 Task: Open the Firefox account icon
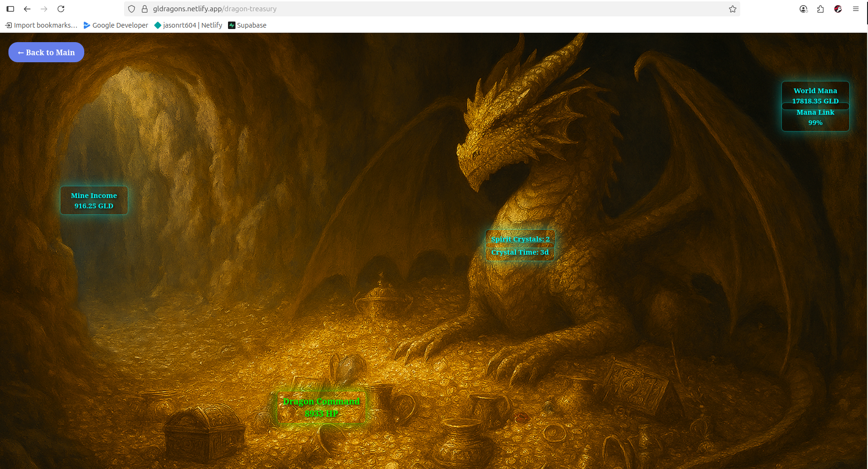[803, 9]
